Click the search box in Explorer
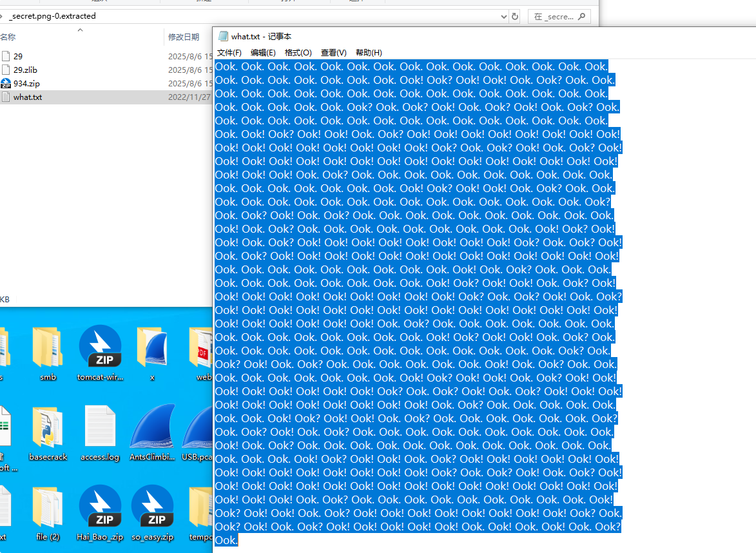 (x=559, y=16)
